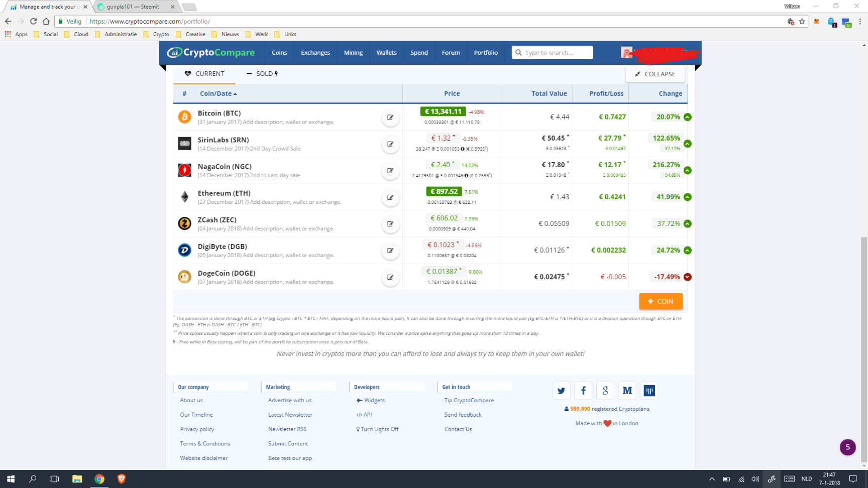Open CryptoCompare Facebook page icon
This screenshot has width=868, height=488.
tap(583, 391)
